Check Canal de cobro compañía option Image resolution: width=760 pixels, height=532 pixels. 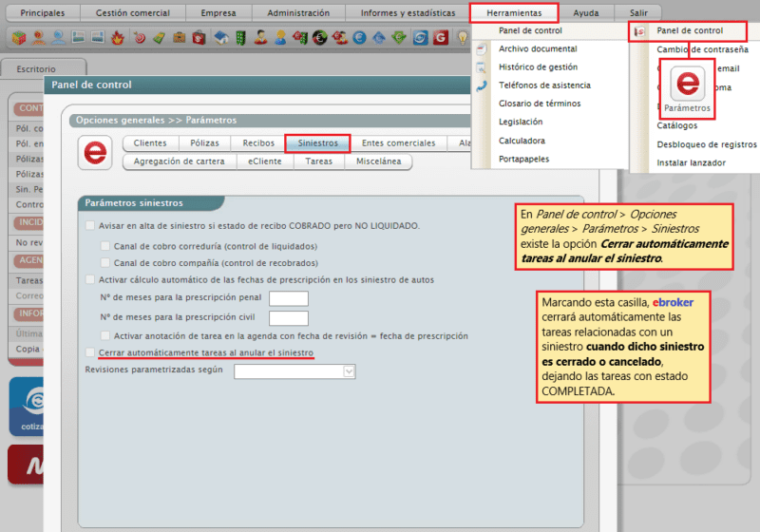[x=105, y=262]
